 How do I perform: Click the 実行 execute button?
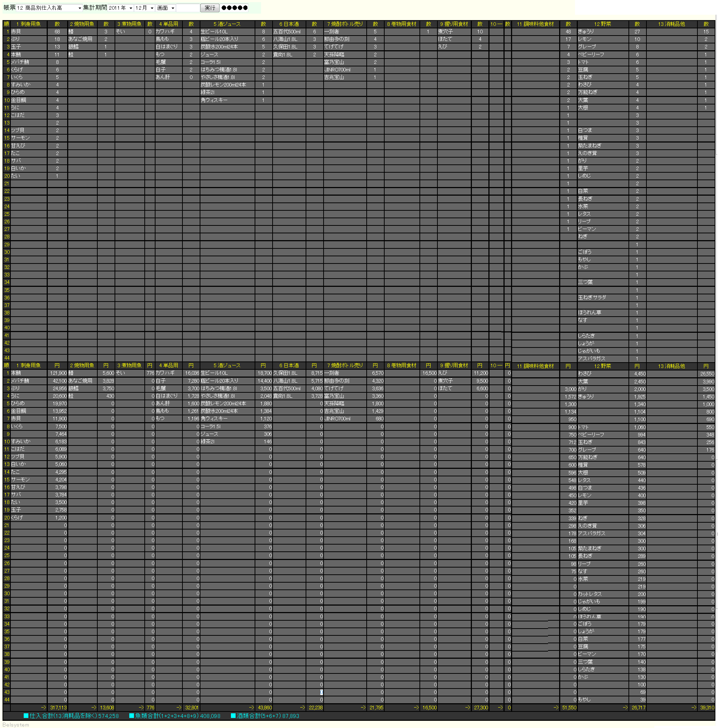tap(210, 8)
